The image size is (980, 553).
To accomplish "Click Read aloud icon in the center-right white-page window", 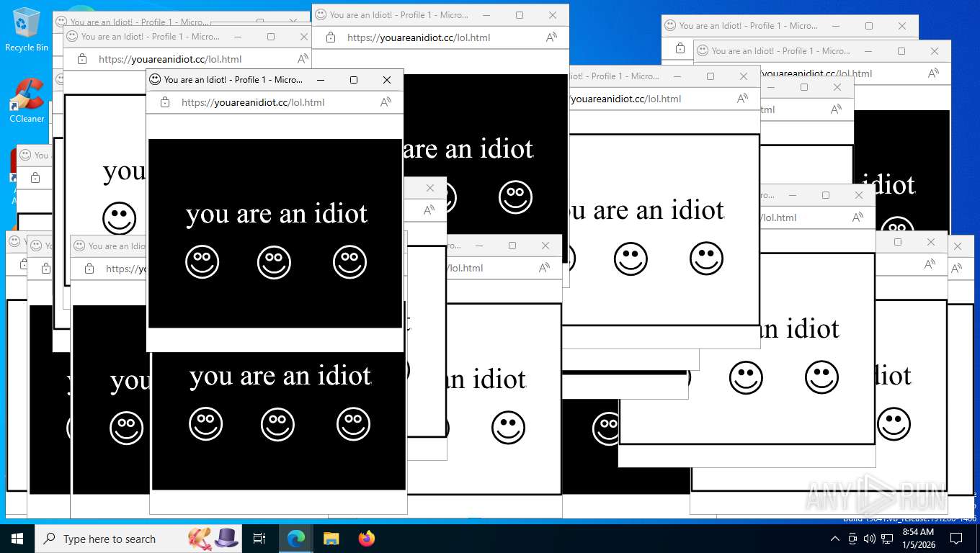I will [x=742, y=99].
